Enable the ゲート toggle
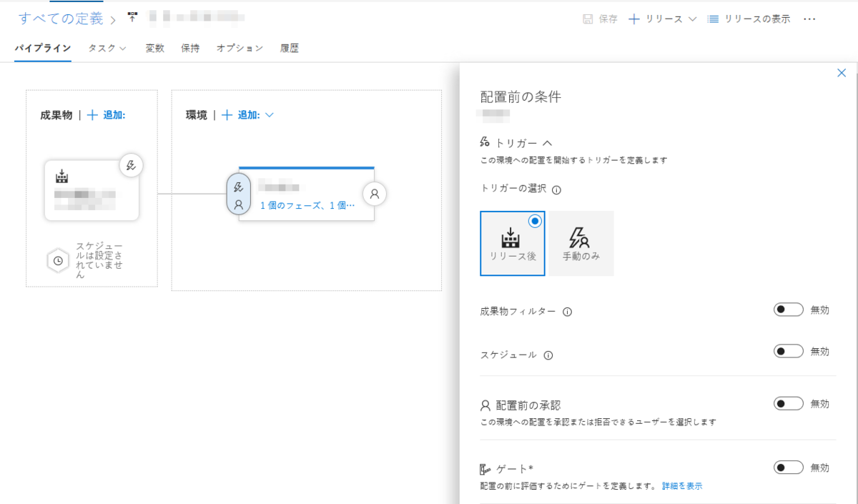Screen dimensions: 858x504 [788, 467]
